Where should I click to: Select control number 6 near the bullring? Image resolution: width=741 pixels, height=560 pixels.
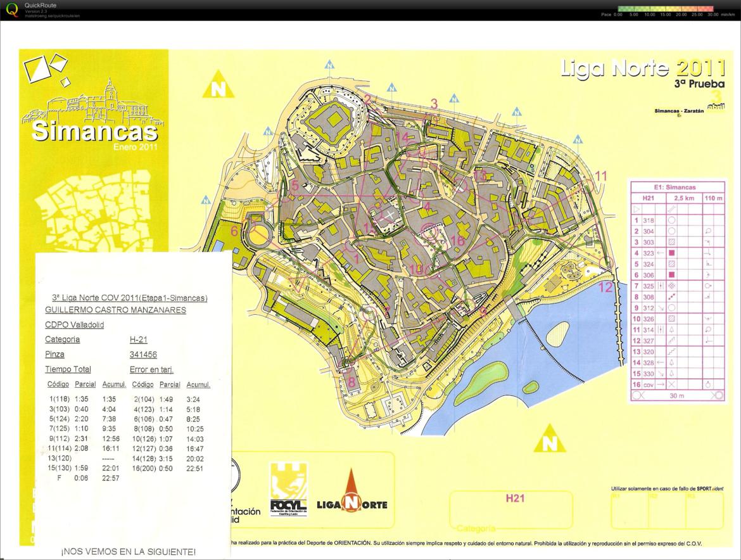pyautogui.click(x=234, y=231)
